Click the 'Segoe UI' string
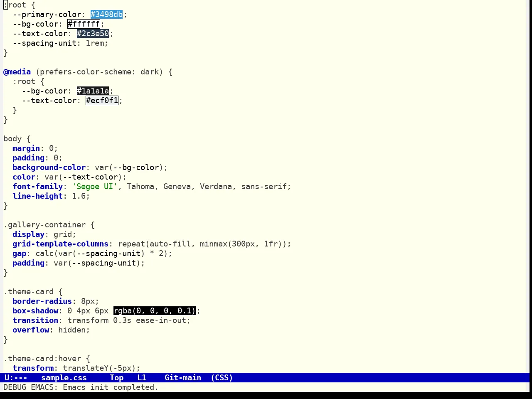This screenshot has width=532, height=399. point(95,187)
